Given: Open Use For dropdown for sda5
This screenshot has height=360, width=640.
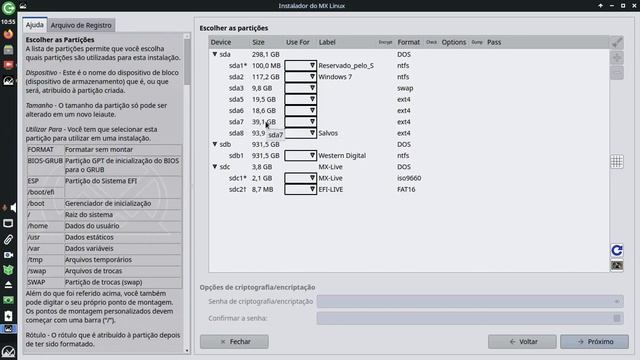Looking at the screenshot, I should coord(300,99).
